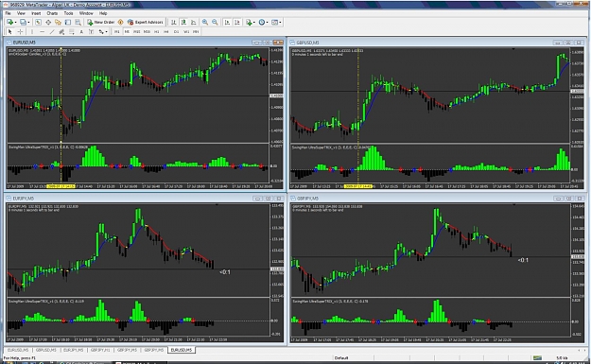Show the Terminal panel icon
591x364 pixels.
[x=68, y=23]
